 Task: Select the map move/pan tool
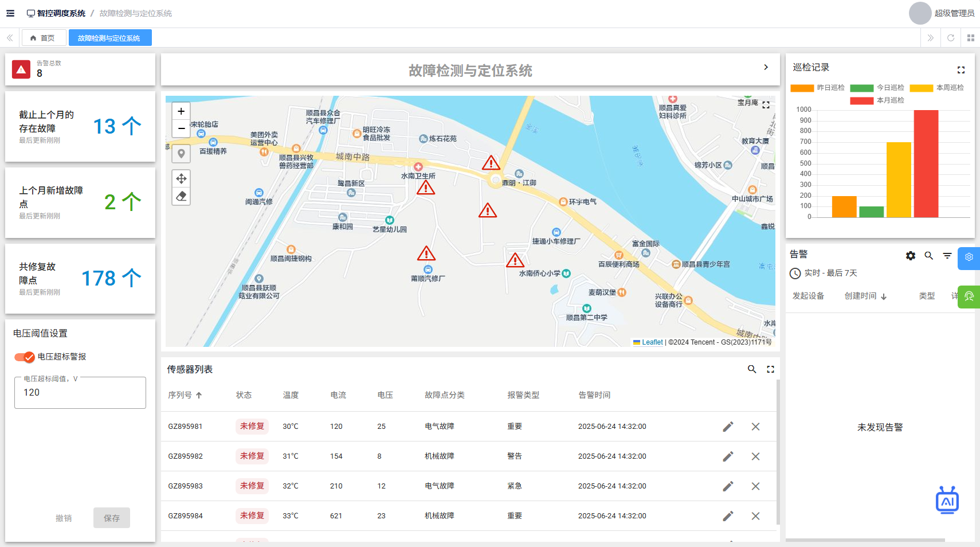[x=181, y=178]
